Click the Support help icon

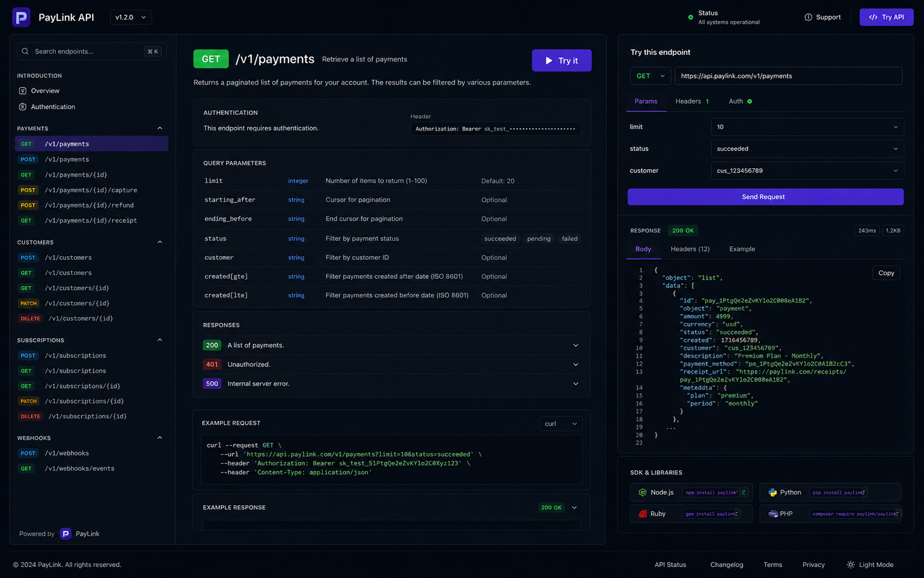click(808, 17)
